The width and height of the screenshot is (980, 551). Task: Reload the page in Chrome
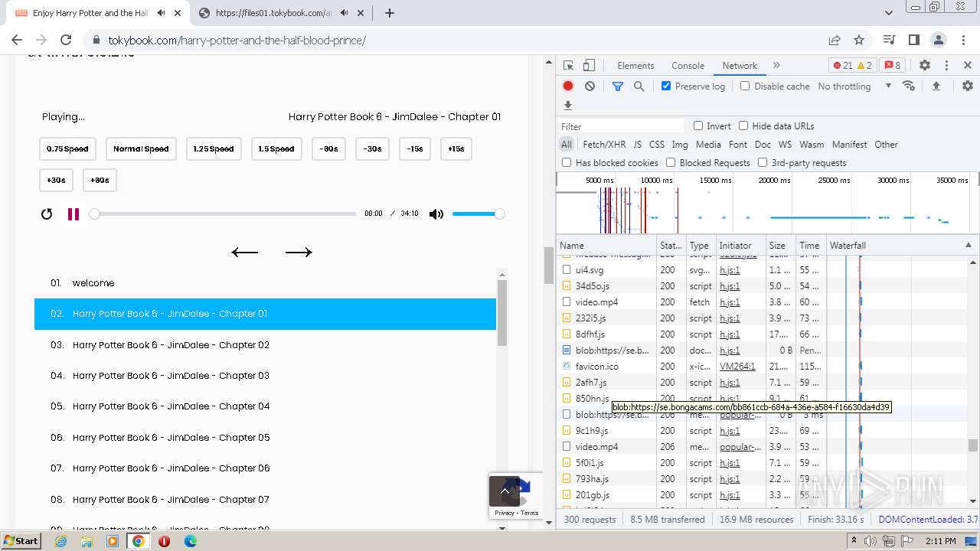66,40
